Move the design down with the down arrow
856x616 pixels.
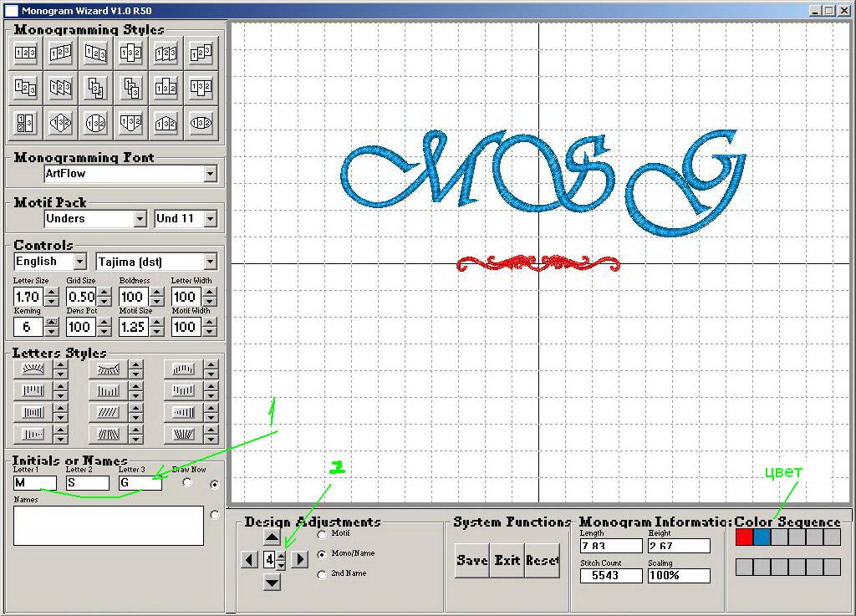tap(272, 583)
